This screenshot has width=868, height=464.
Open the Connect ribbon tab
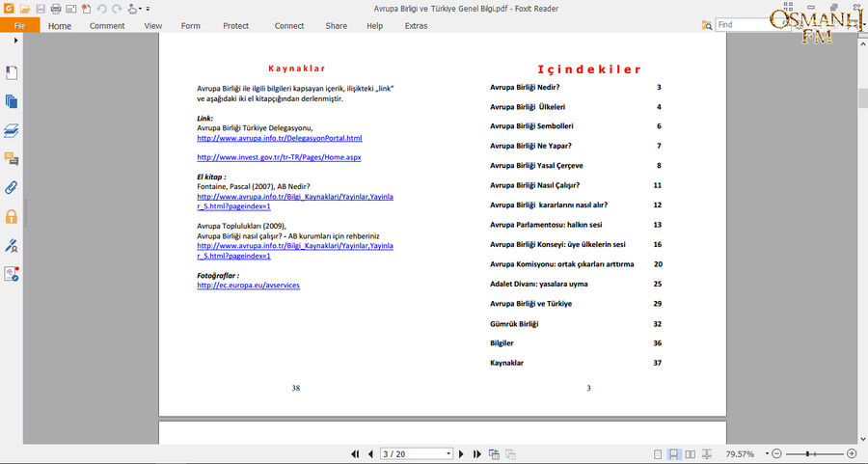coord(289,25)
